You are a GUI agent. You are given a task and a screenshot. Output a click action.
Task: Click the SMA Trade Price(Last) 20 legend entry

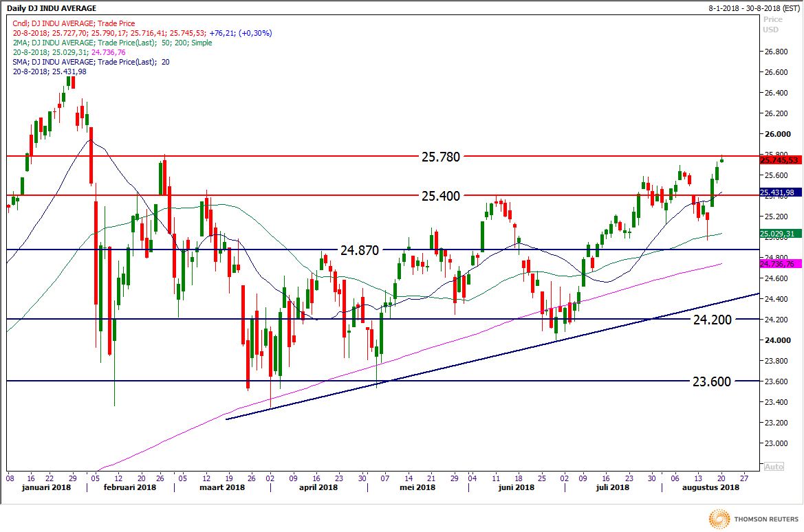(x=91, y=62)
